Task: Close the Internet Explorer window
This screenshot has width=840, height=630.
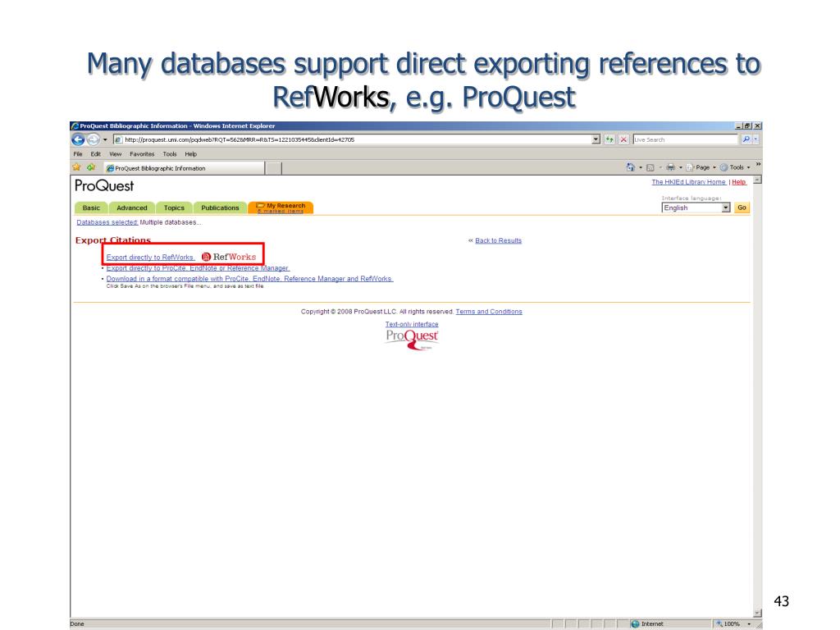Action: [x=757, y=126]
